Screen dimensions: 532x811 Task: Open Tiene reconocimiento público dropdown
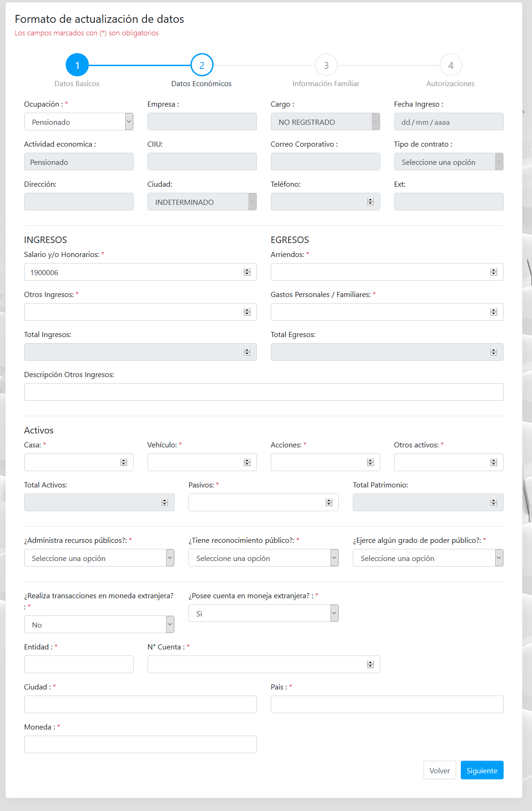(x=263, y=558)
